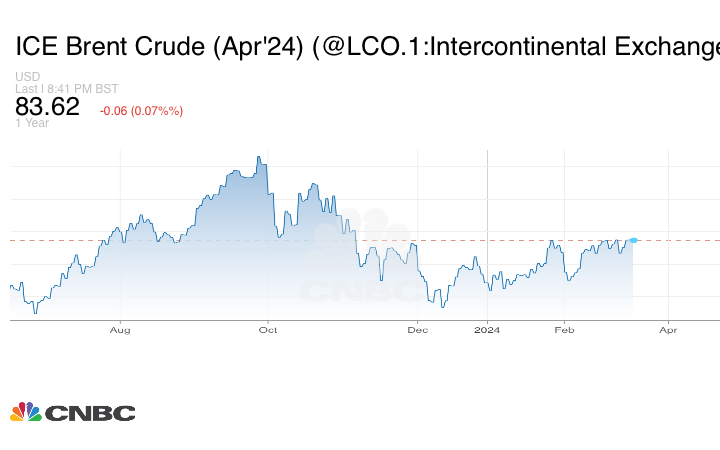Click the USD currency label
This screenshot has width=720, height=450.
point(27,77)
